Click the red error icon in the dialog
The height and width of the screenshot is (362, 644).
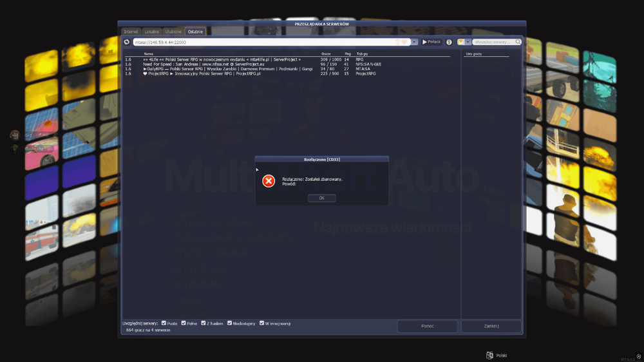(x=269, y=181)
